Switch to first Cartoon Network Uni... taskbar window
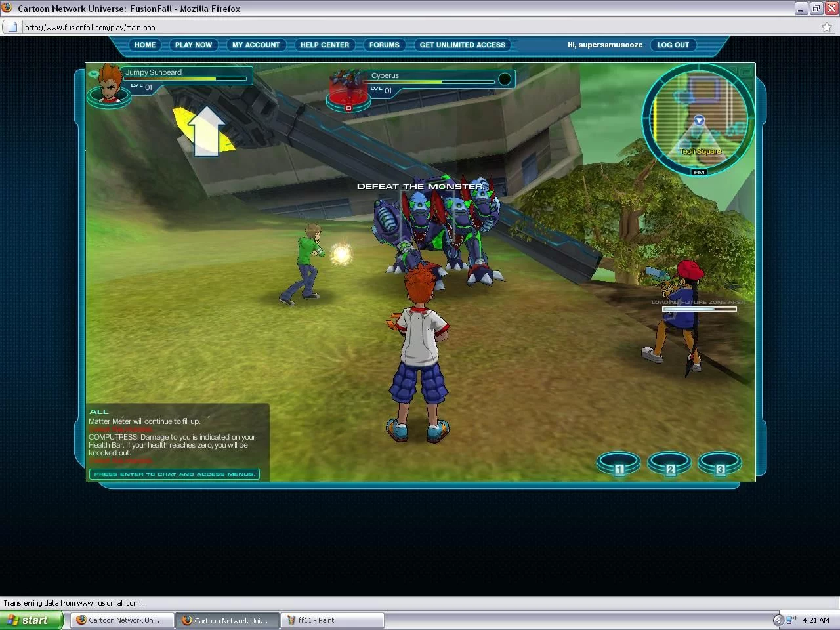This screenshot has width=840, height=630. click(x=122, y=620)
